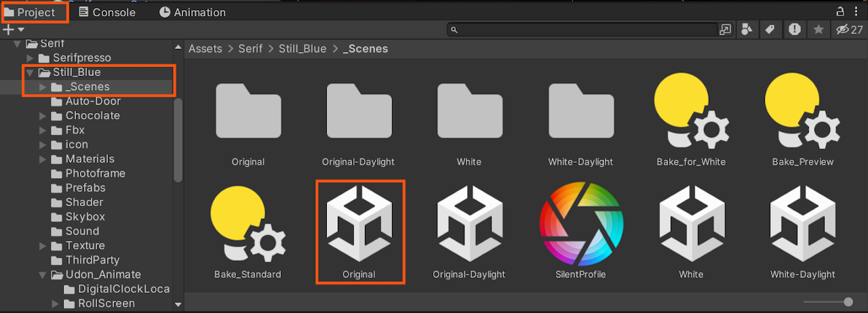Click the Search by Import Log Type icon
The image size is (868, 313).
coord(794,30)
